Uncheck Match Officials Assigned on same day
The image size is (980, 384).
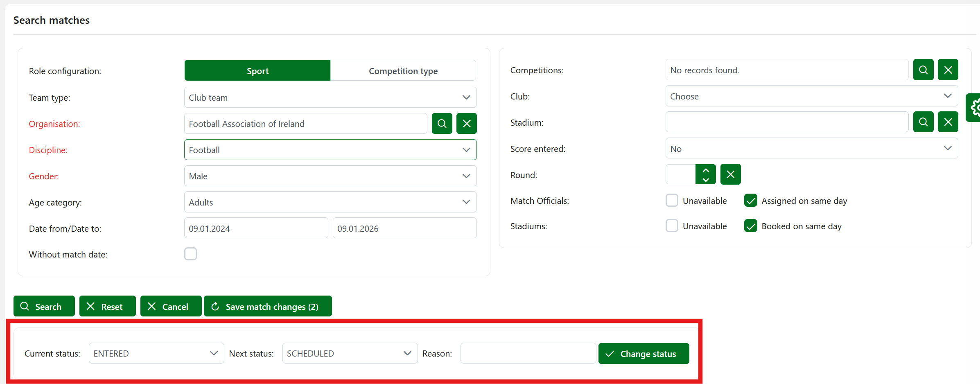coord(750,201)
